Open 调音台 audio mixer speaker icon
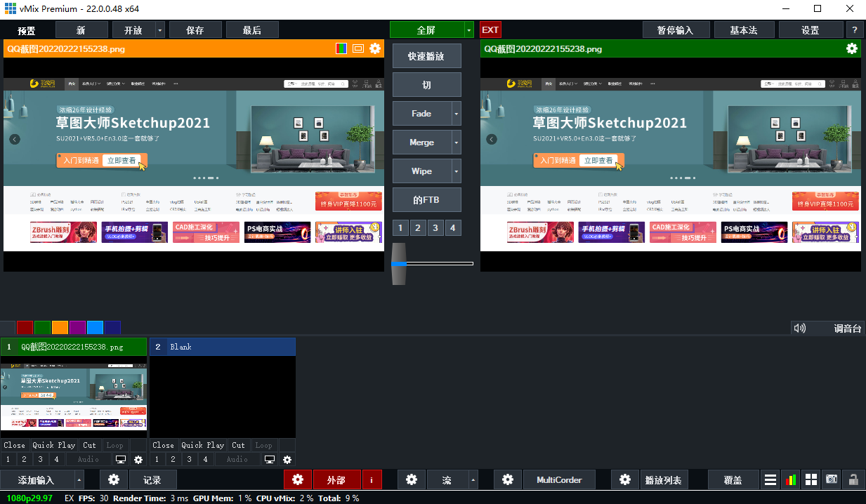Screen dimensions: 866x504 pos(799,327)
